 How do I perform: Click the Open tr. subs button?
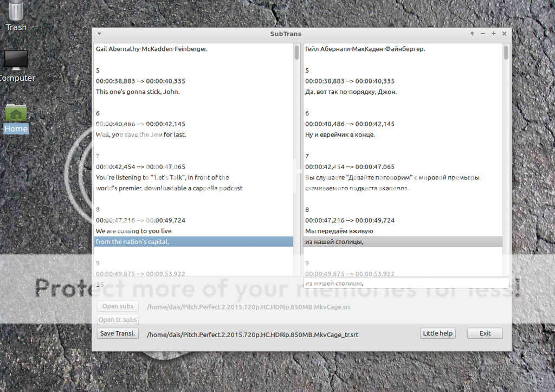(x=118, y=320)
